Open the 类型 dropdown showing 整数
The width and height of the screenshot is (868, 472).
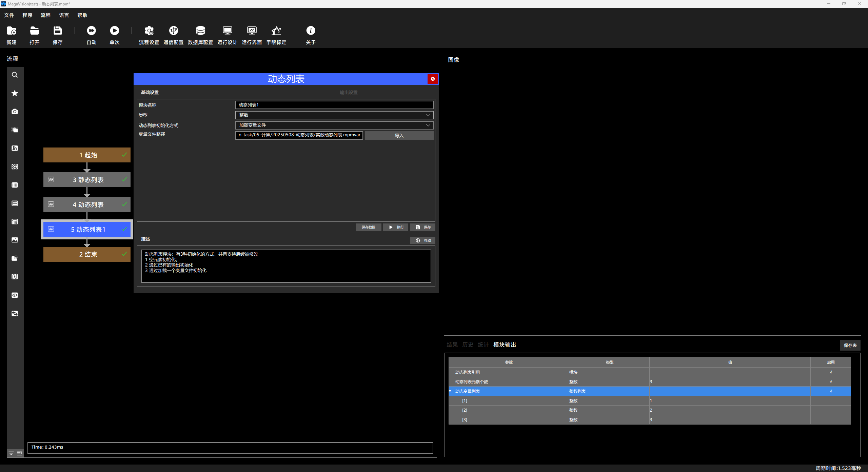334,115
